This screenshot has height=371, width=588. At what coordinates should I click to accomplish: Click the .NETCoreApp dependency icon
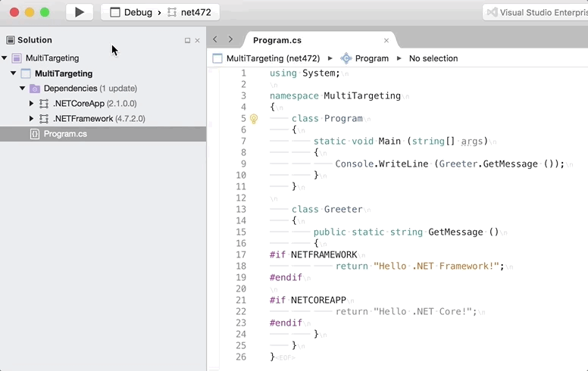44,104
